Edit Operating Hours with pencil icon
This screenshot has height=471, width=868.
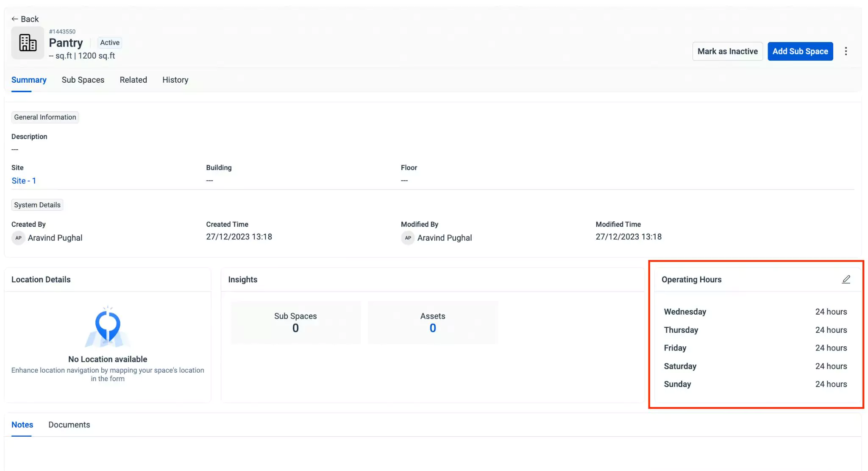846,279
